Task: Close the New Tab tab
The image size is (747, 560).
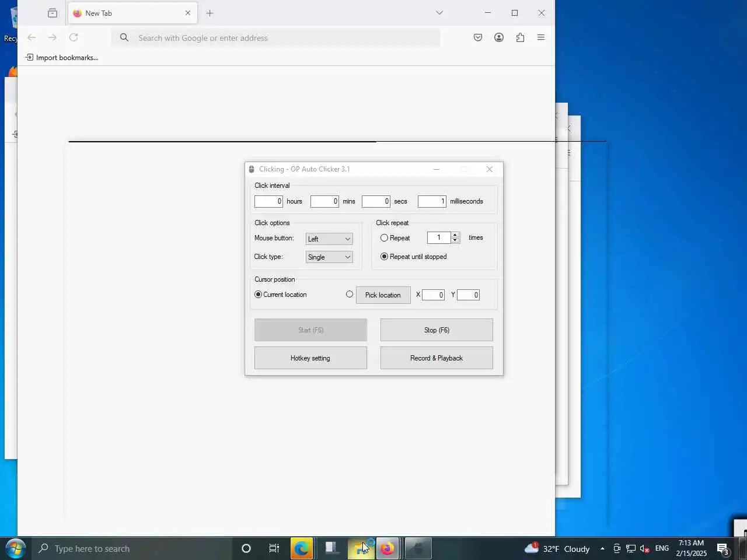Action: [188, 13]
